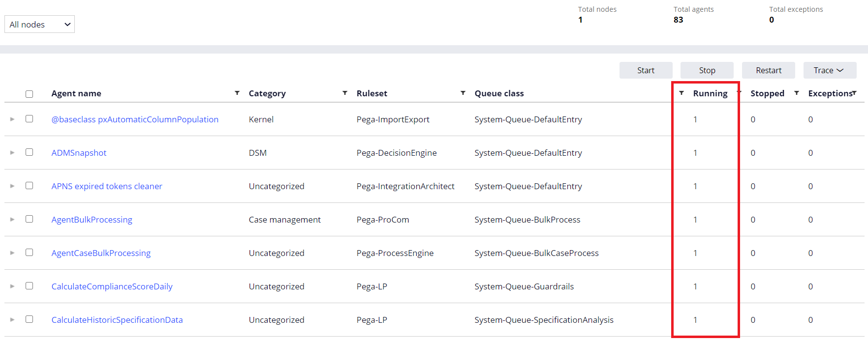Click the running count for AgentBulkProcessing
Viewport: 868px width, 341px height.
[695, 220]
